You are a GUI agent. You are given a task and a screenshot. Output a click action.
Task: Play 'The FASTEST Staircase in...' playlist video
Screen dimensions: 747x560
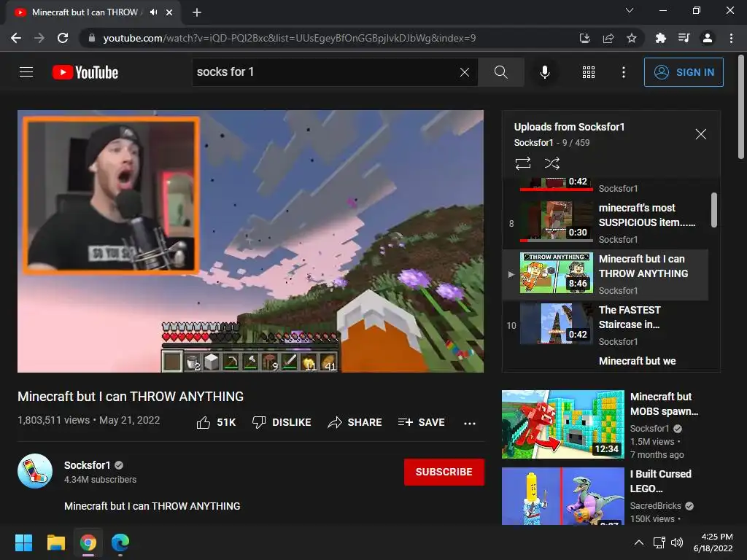606,325
